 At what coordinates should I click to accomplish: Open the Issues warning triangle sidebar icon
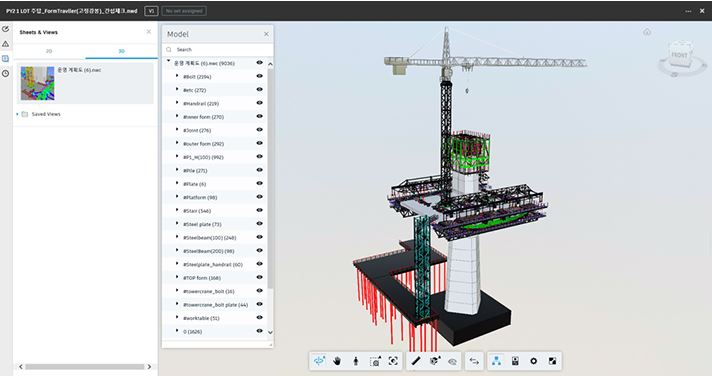click(x=5, y=44)
